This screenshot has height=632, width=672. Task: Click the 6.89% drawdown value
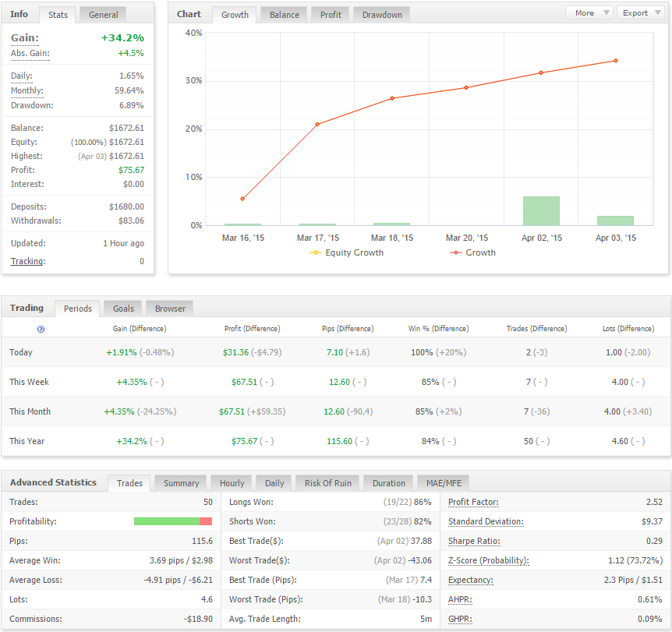tap(132, 105)
